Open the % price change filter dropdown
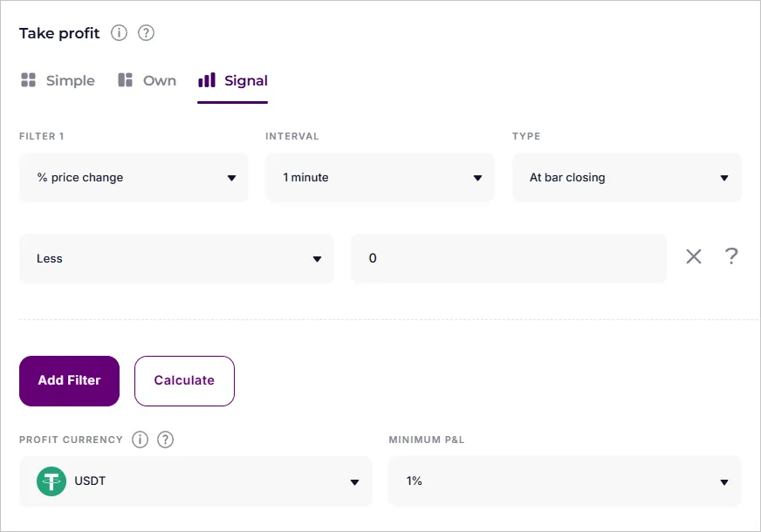The image size is (761, 532). (134, 177)
